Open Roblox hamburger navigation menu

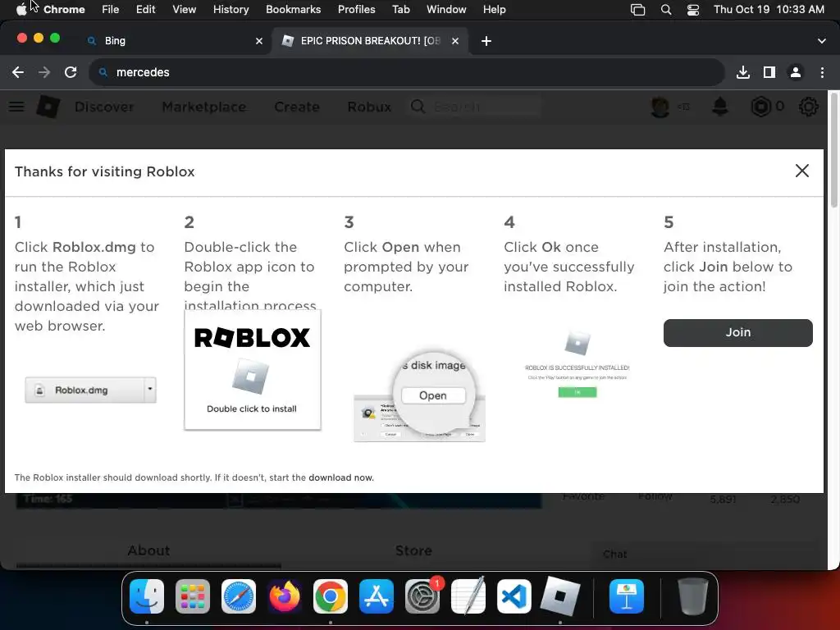(16, 107)
